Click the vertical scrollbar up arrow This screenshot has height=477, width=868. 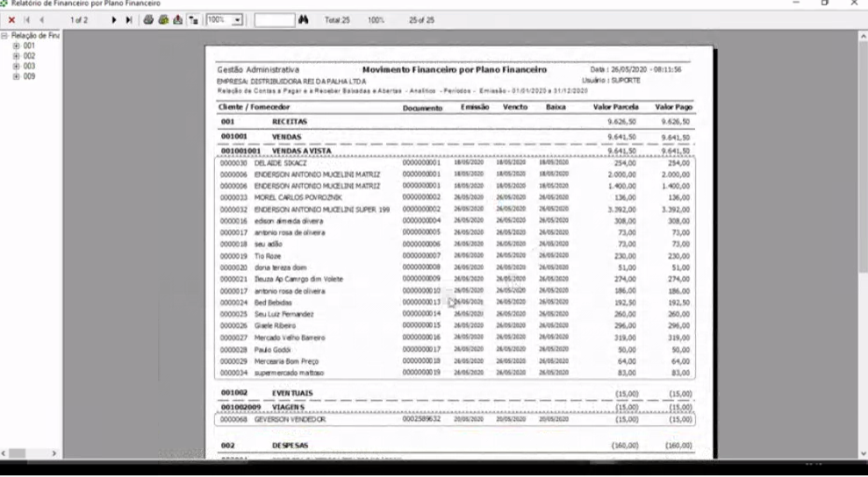click(863, 36)
